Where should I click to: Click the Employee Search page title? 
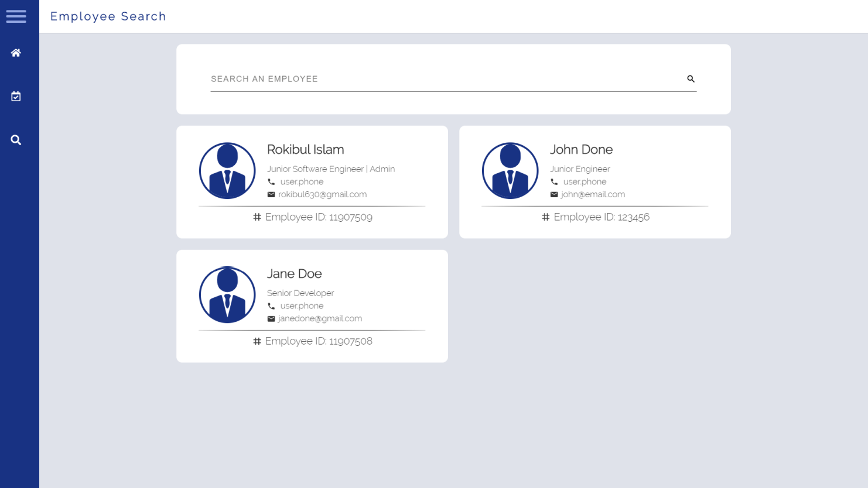click(108, 16)
